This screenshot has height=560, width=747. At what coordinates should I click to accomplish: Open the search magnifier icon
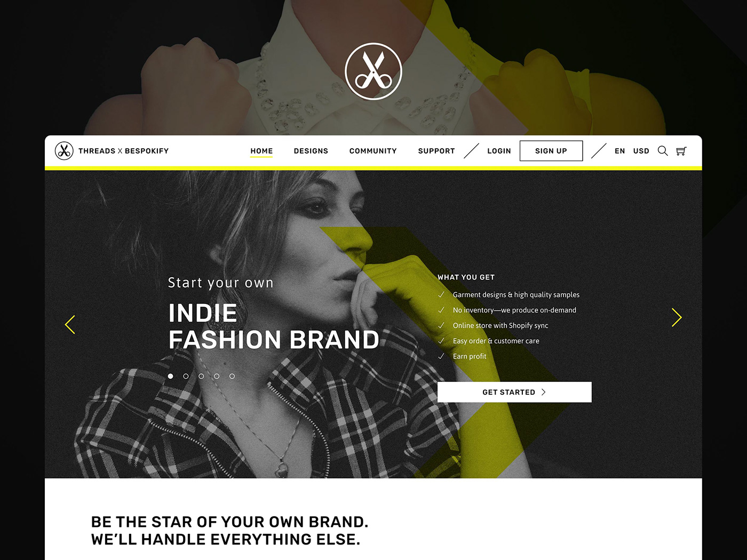pyautogui.click(x=663, y=151)
